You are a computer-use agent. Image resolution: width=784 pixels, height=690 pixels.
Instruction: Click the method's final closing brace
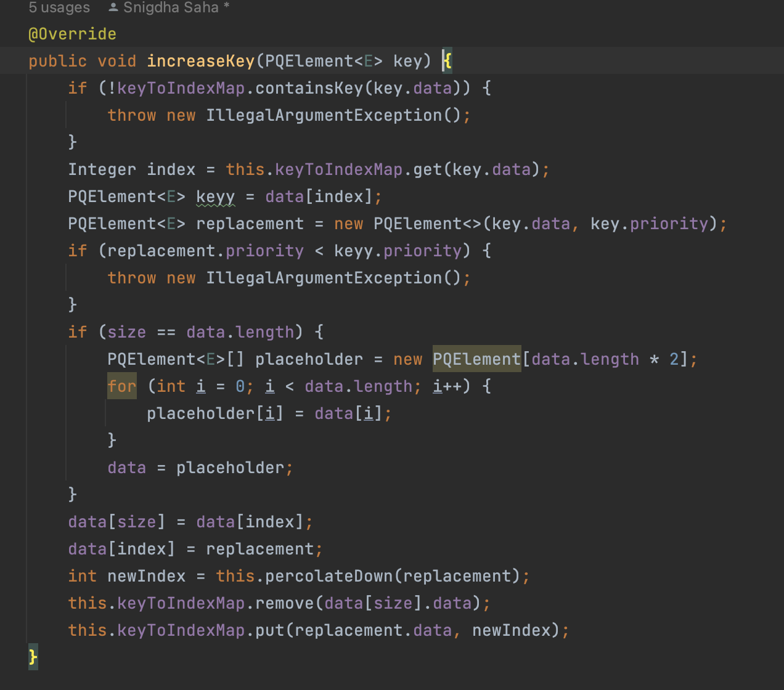[33, 657]
